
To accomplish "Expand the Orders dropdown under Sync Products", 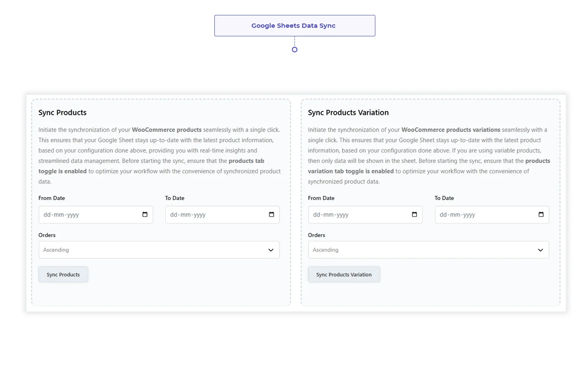I will click(x=159, y=250).
